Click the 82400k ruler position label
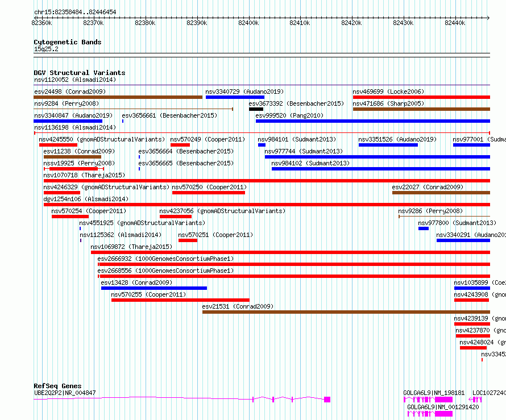The height and width of the screenshot is (420, 506). pos(248,23)
